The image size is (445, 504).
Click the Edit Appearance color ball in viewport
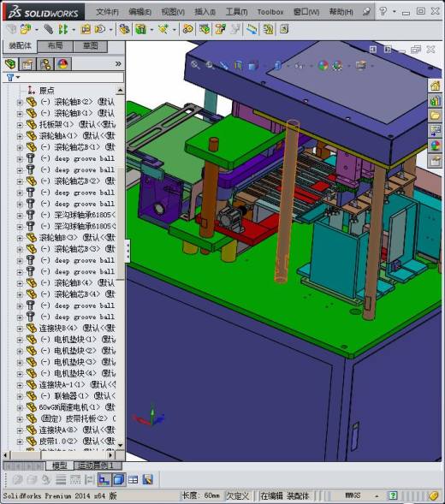point(323,66)
